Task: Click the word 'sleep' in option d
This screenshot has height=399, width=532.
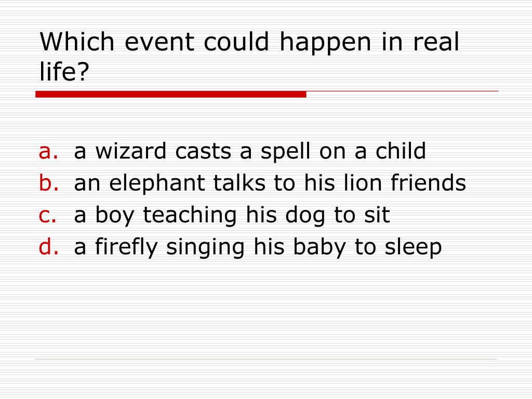Action: pyautogui.click(x=413, y=247)
